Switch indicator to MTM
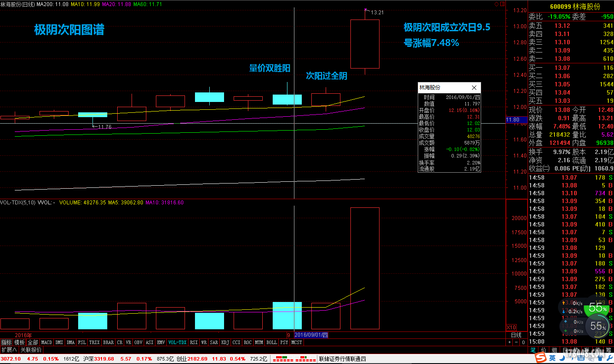This screenshot has width=614, height=364. [259, 342]
